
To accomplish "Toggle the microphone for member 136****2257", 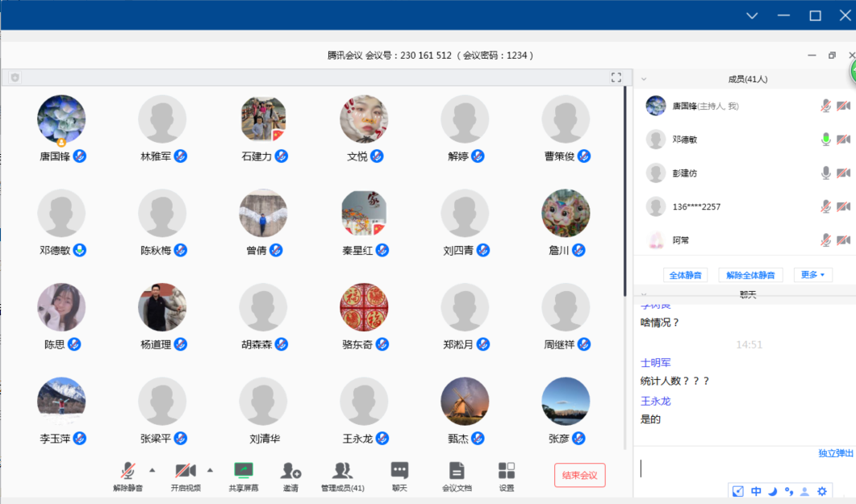I will click(826, 206).
